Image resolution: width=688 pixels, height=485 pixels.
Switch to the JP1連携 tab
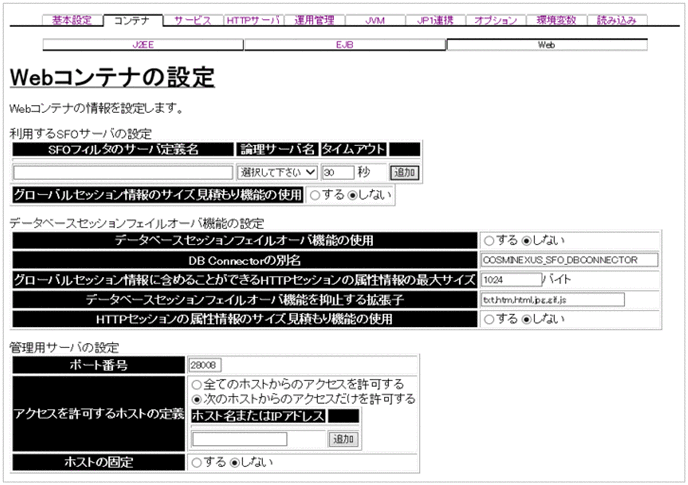coord(435,20)
